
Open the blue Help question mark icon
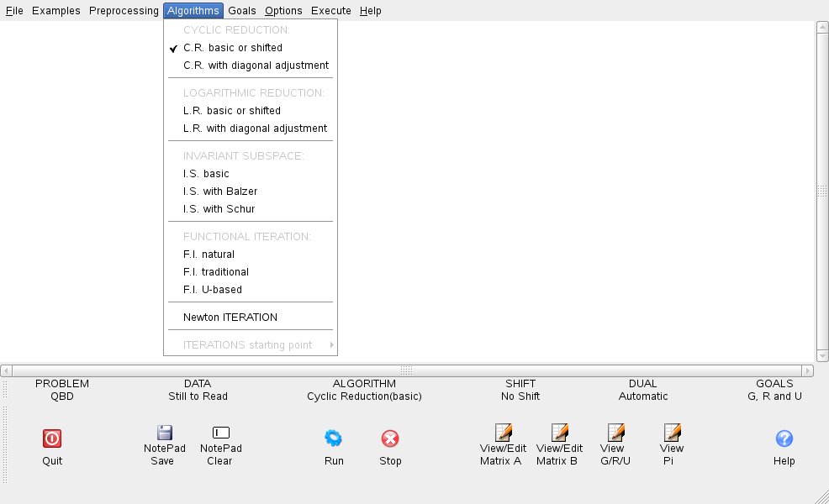coord(784,438)
